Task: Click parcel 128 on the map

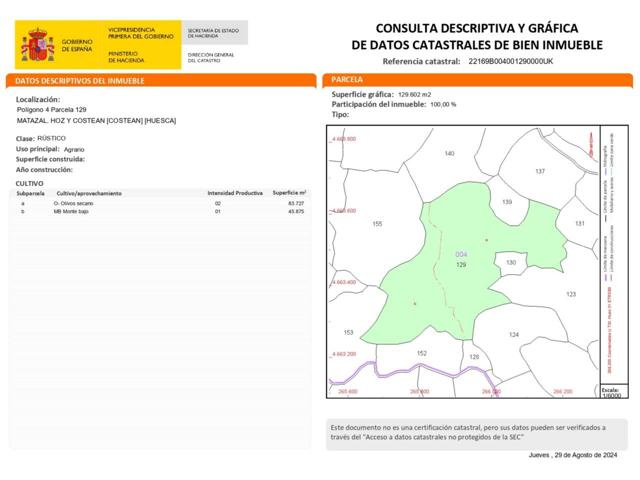Action: point(474,357)
